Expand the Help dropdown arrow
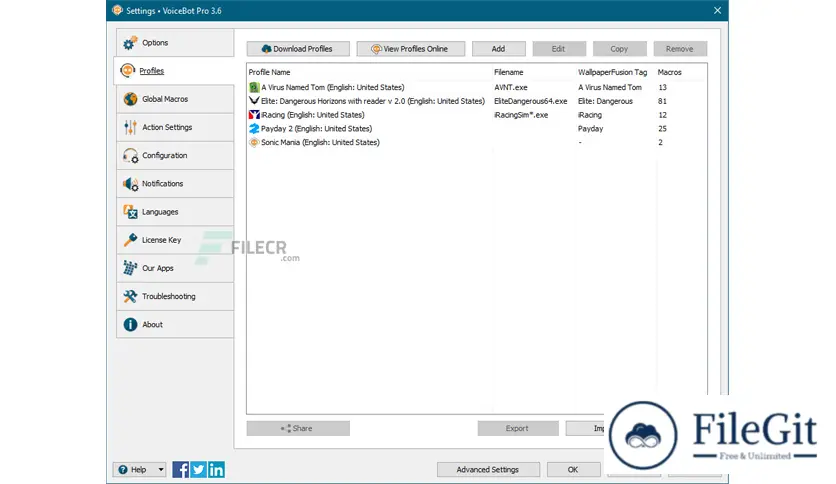The width and height of the screenshot is (836, 484). tap(160, 470)
